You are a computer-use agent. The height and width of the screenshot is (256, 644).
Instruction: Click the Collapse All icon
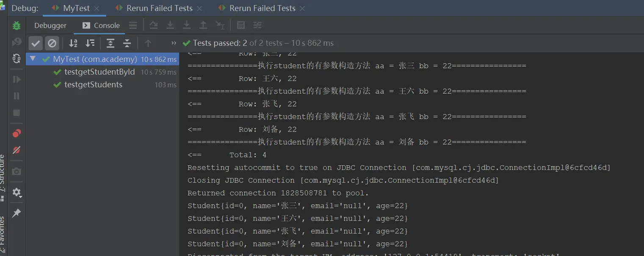click(x=127, y=43)
